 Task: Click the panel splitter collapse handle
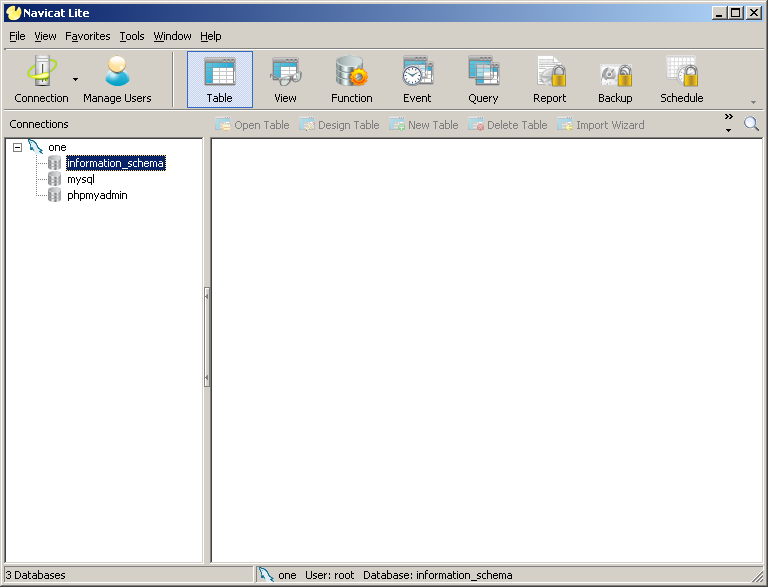207,337
